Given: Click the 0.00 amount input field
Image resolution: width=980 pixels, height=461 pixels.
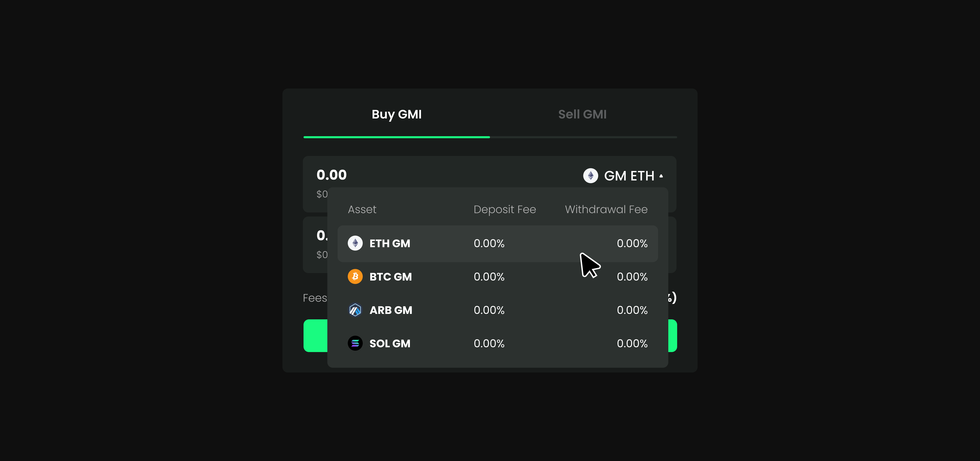Looking at the screenshot, I should click(332, 175).
